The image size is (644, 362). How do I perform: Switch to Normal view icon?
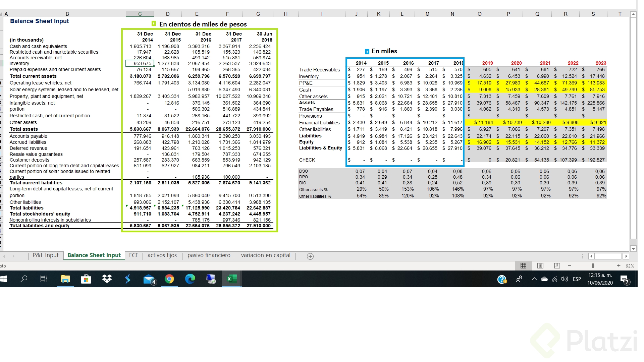(523, 266)
